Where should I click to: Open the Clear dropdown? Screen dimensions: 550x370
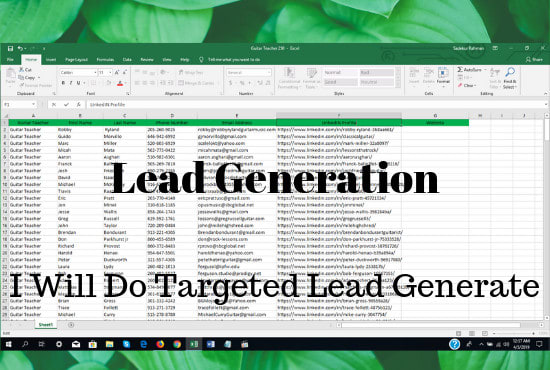pyautogui.click(x=467, y=85)
